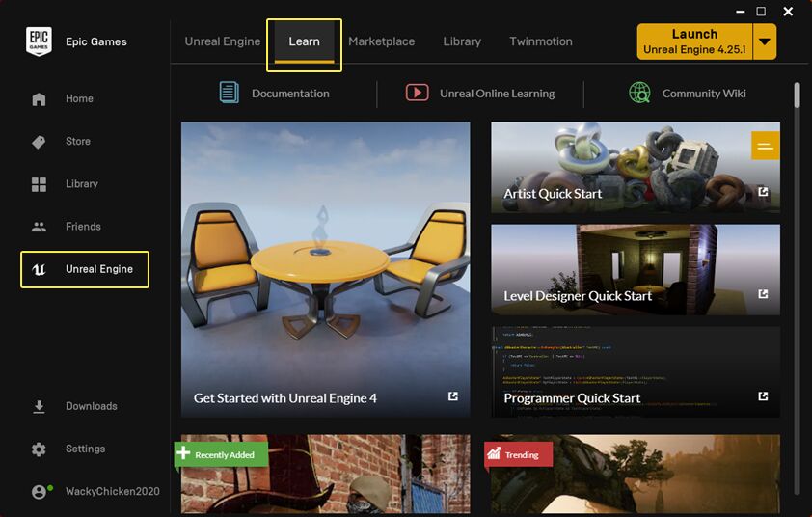The image size is (812, 517).
Task: Open the Unreal Online Learning link
Action: point(480,94)
